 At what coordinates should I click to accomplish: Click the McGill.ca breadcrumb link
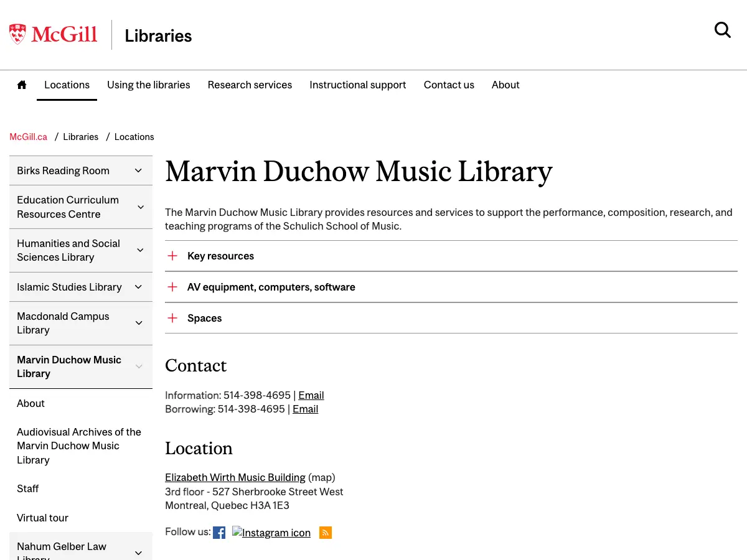point(28,137)
